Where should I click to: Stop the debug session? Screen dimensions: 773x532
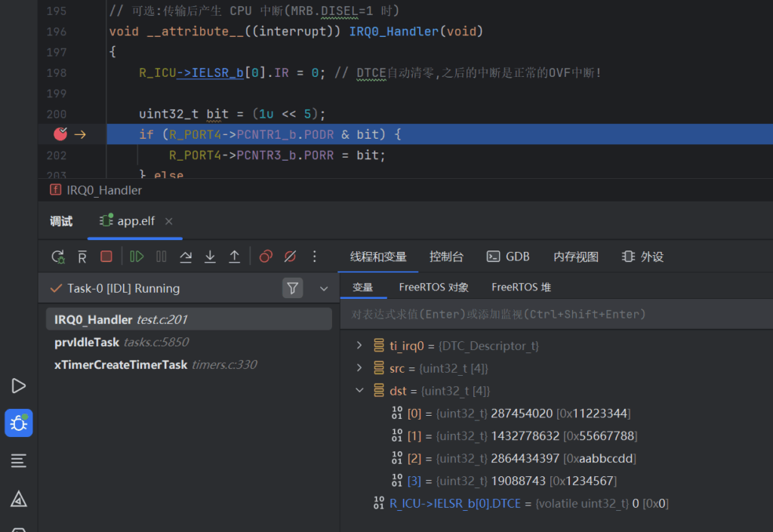tap(106, 257)
